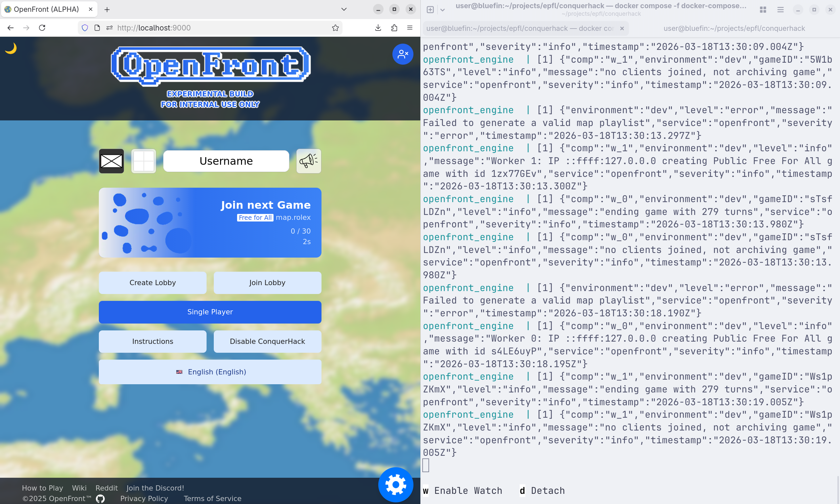Click the site information page icon

pyautogui.click(x=97, y=28)
